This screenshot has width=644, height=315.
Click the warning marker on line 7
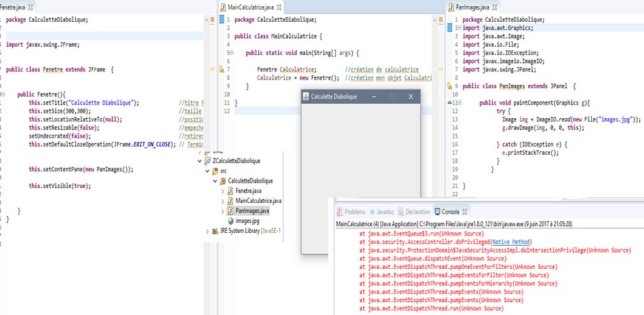tap(222, 69)
